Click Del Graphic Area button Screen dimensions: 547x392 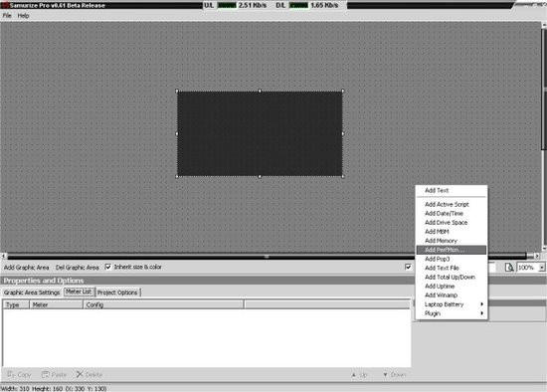point(78,268)
